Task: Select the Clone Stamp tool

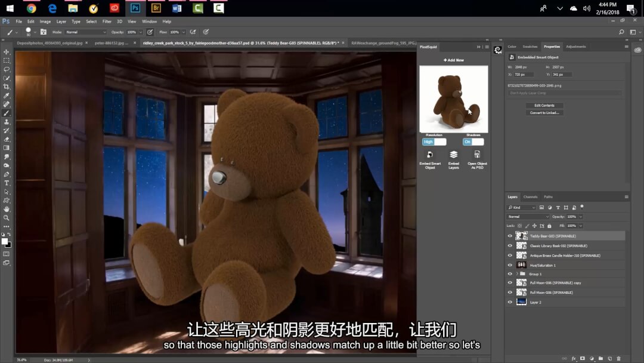Action: tap(6, 122)
